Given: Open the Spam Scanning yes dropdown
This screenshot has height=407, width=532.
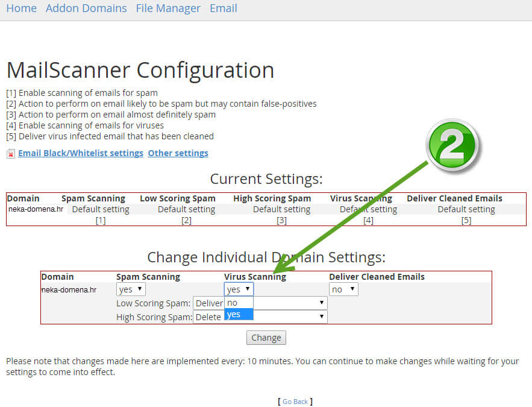Looking at the screenshot, I should (131, 289).
